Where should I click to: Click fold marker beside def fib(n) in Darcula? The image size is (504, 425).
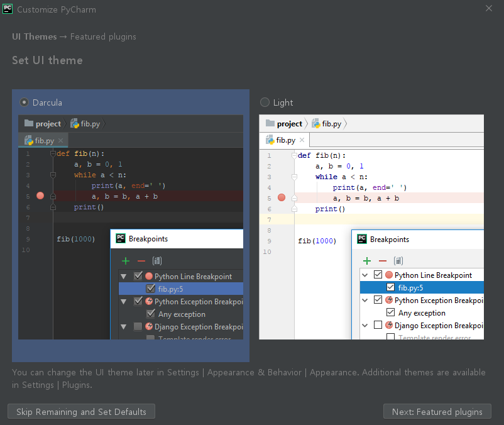coord(53,153)
